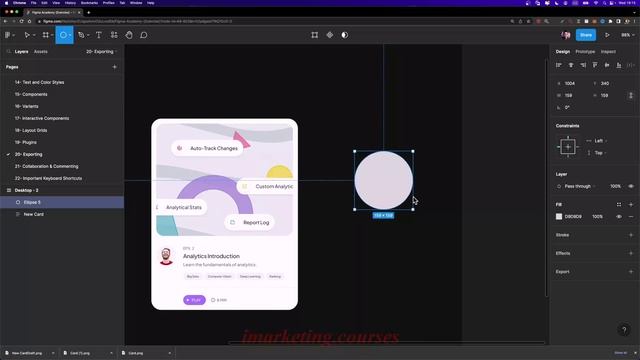Select the Pen tool
The height and width of the screenshot is (360, 640).
coord(81,35)
